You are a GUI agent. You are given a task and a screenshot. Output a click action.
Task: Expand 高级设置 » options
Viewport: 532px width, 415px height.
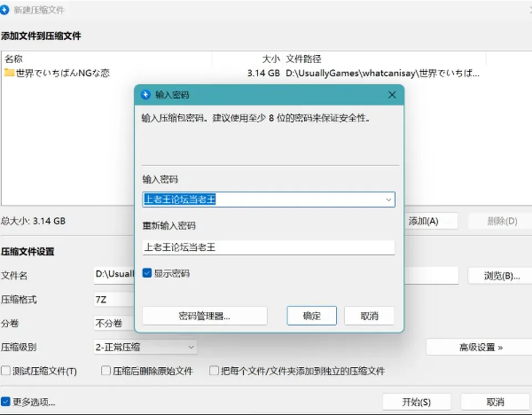[479, 347]
